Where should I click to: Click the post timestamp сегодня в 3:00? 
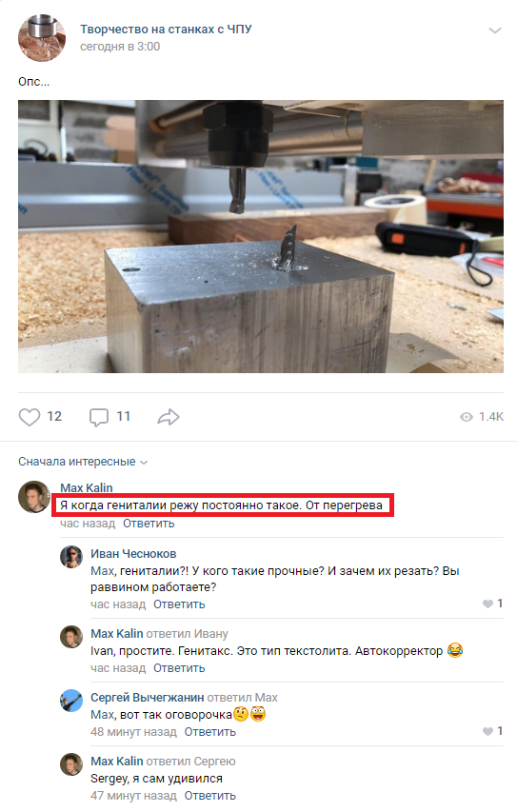120,47
